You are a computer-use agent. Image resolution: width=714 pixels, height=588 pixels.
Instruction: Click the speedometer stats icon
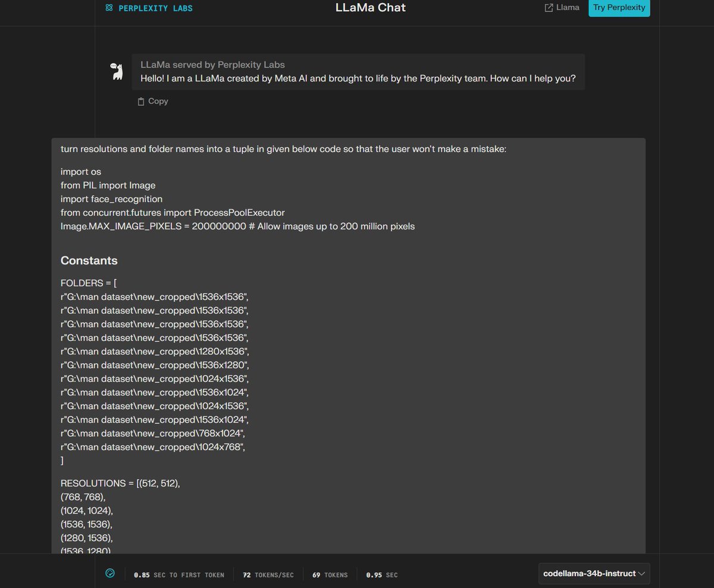[110, 574]
